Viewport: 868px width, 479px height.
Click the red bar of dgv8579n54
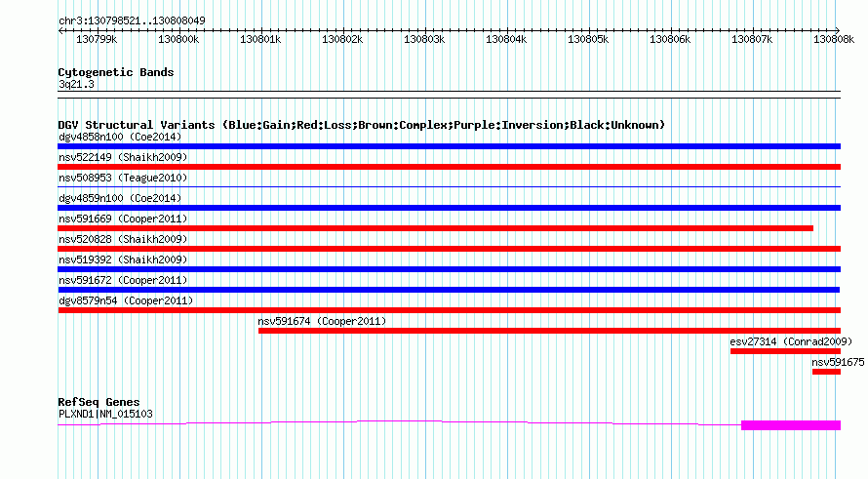coord(449,310)
